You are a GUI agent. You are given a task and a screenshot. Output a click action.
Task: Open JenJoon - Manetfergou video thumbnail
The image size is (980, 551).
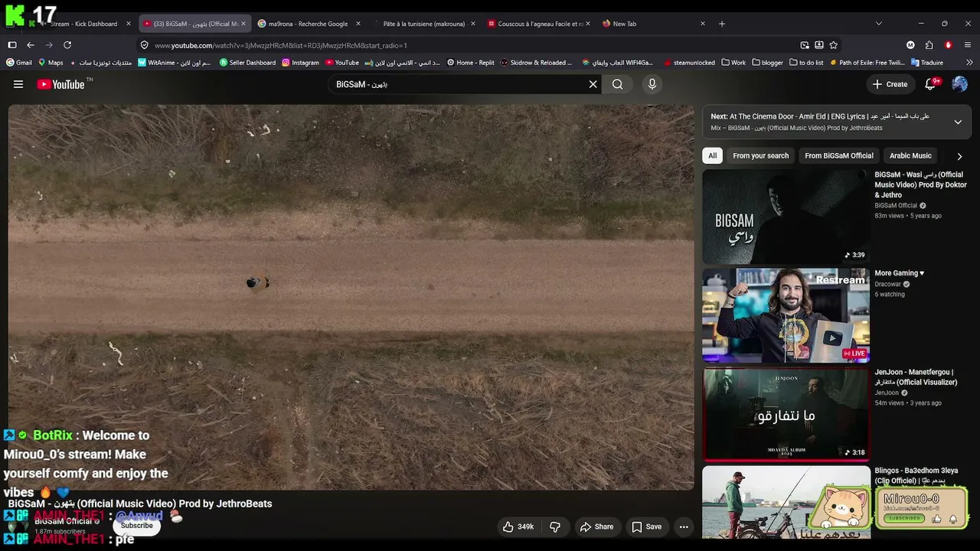point(786,414)
